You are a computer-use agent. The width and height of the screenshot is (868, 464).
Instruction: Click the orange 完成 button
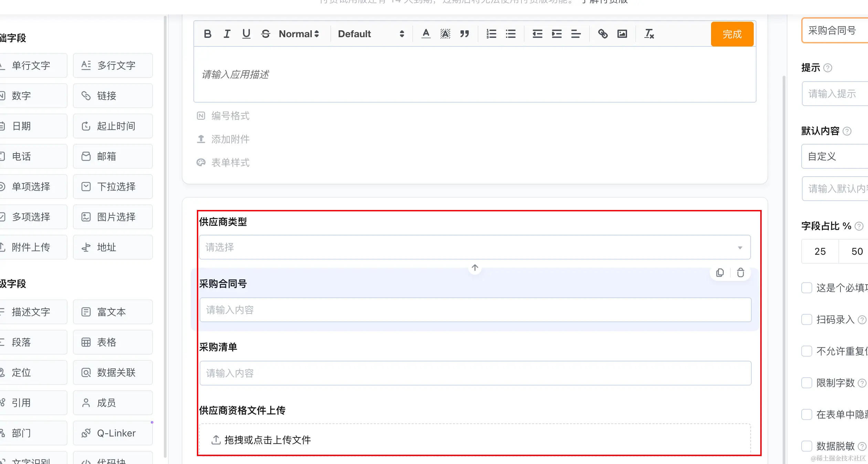point(732,34)
